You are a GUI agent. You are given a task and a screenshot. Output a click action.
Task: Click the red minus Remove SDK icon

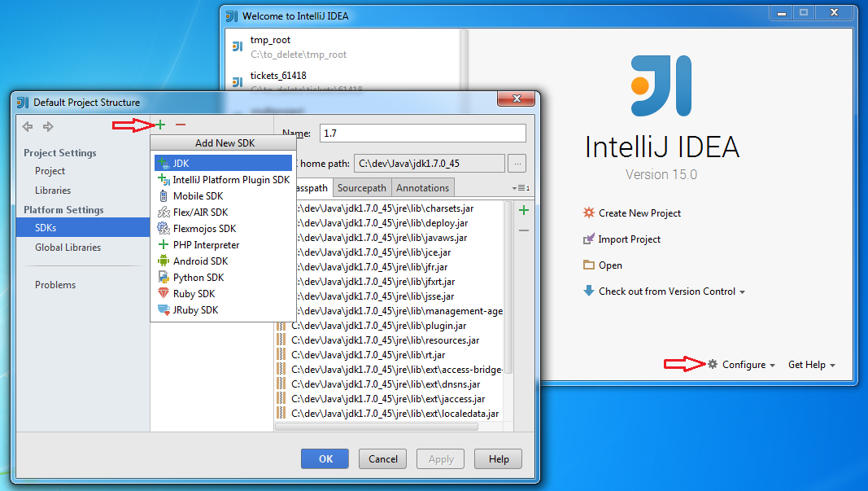click(x=181, y=125)
